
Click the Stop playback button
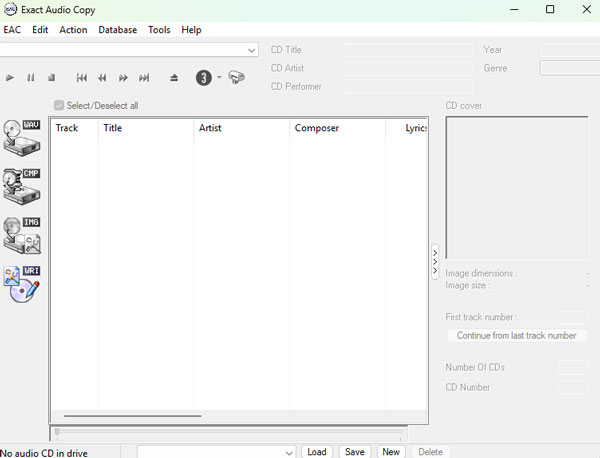(x=51, y=78)
